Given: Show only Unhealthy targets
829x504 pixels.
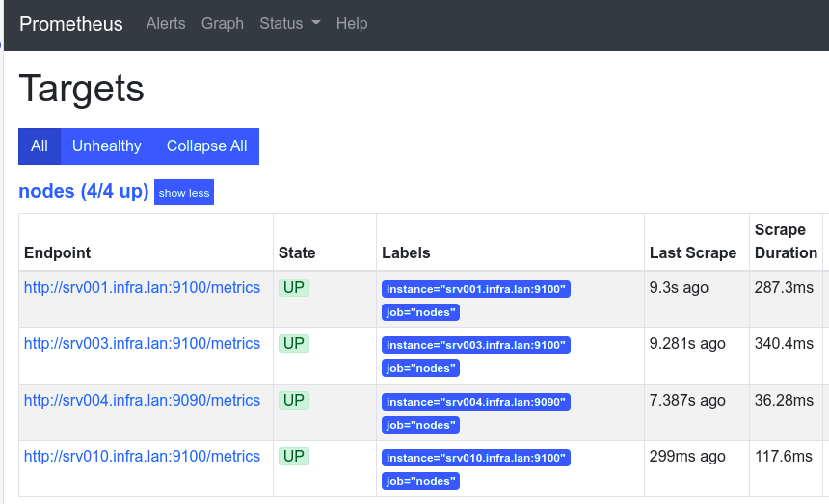Looking at the screenshot, I should (107, 146).
